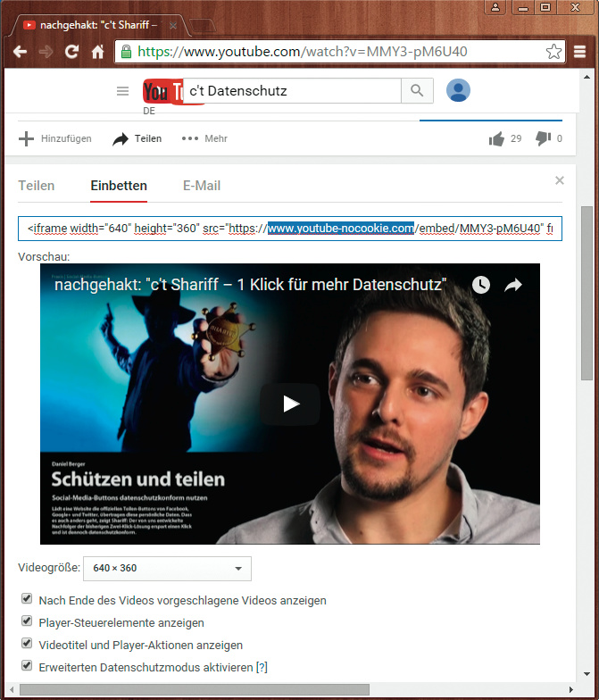Click the horizontal scrollbar right arrow
599x700 pixels.
click(x=571, y=689)
